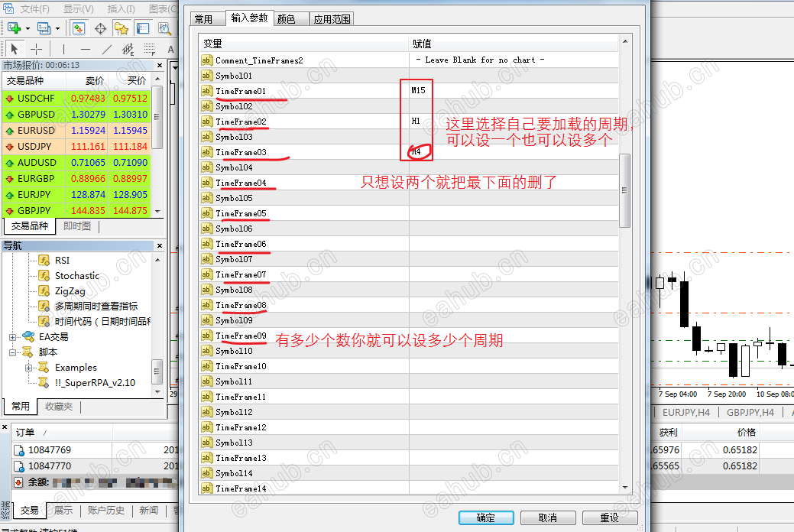Image resolution: width=794 pixels, height=532 pixels.
Task: Select the Text label tool
Action: coord(170,49)
